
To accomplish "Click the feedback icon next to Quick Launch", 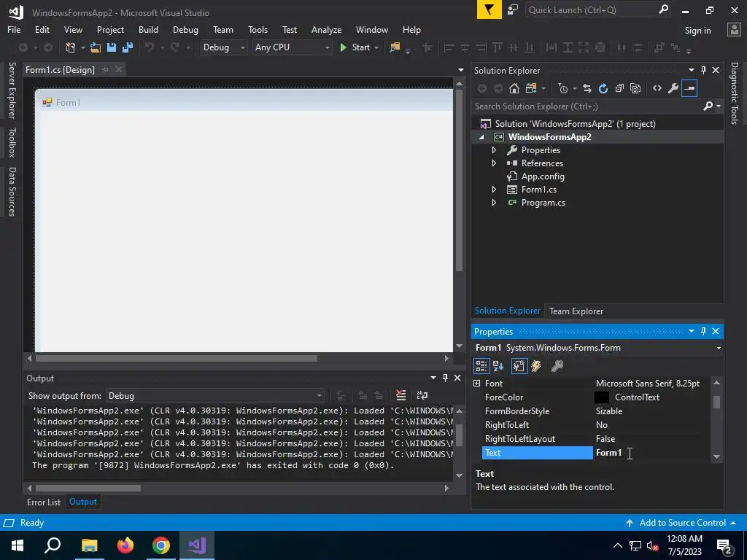I will pyautogui.click(x=513, y=9).
